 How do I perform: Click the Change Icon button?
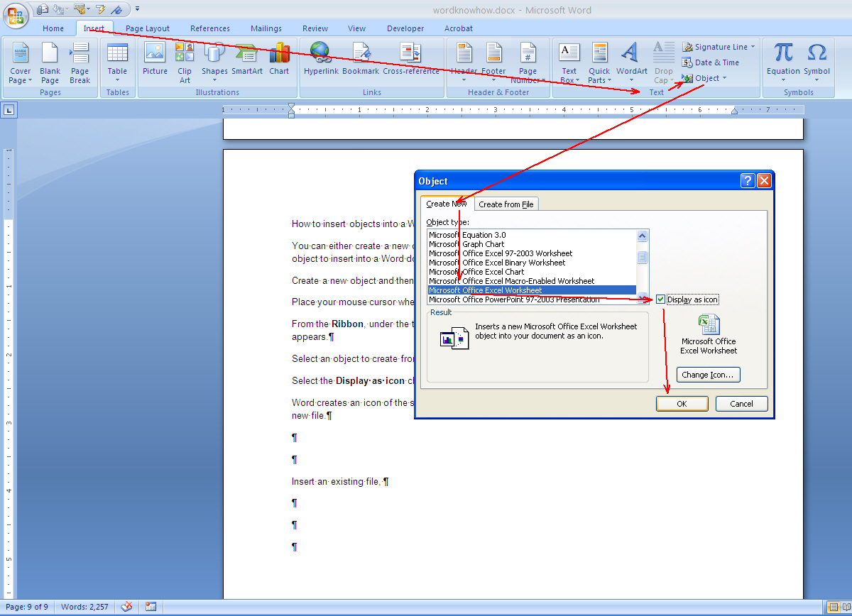point(709,375)
